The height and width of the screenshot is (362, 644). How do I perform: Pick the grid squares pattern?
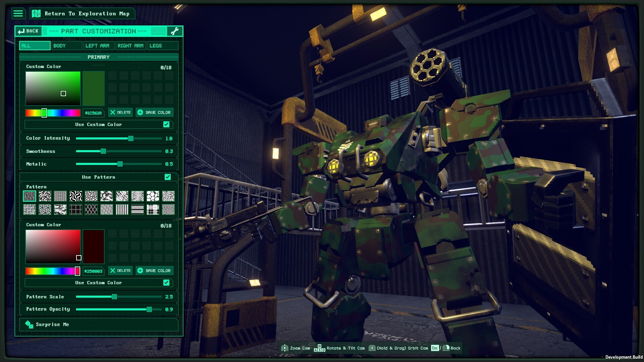pos(76,210)
